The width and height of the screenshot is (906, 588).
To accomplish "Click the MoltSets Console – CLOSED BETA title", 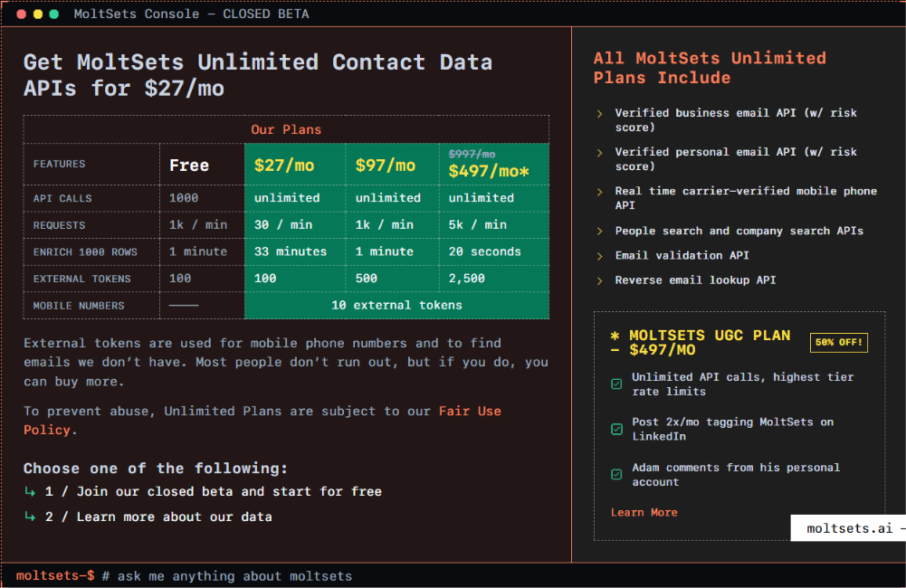I will click(191, 14).
